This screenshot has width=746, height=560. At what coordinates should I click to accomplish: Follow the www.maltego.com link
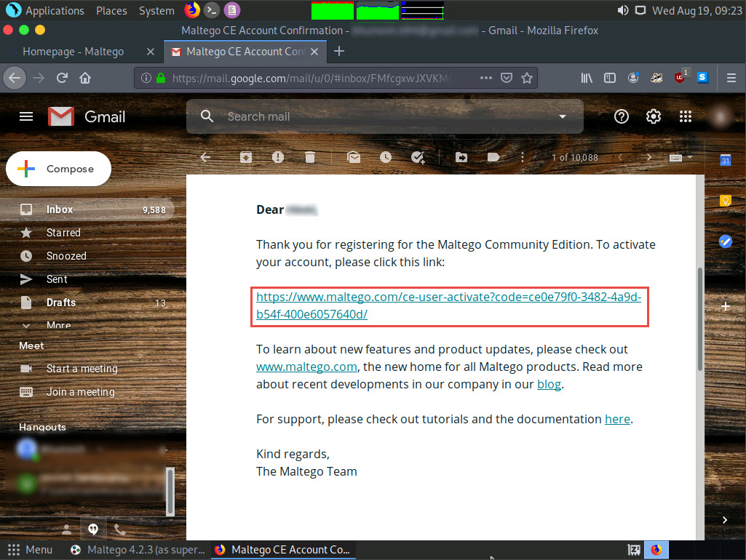306,367
